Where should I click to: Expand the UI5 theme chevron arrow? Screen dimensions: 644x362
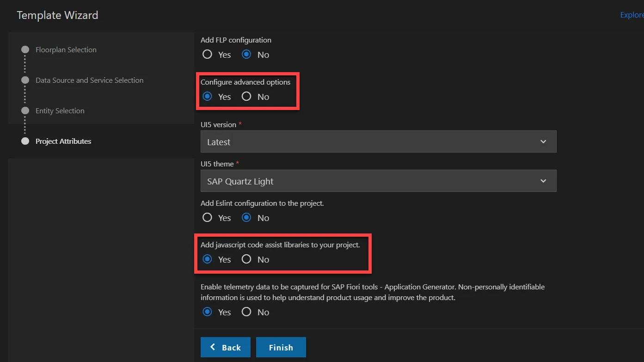[543, 181]
